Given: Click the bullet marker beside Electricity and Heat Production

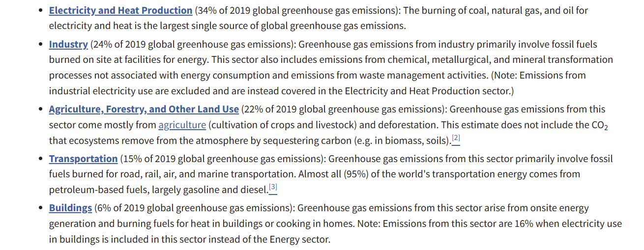Looking at the screenshot, I should (41, 10).
